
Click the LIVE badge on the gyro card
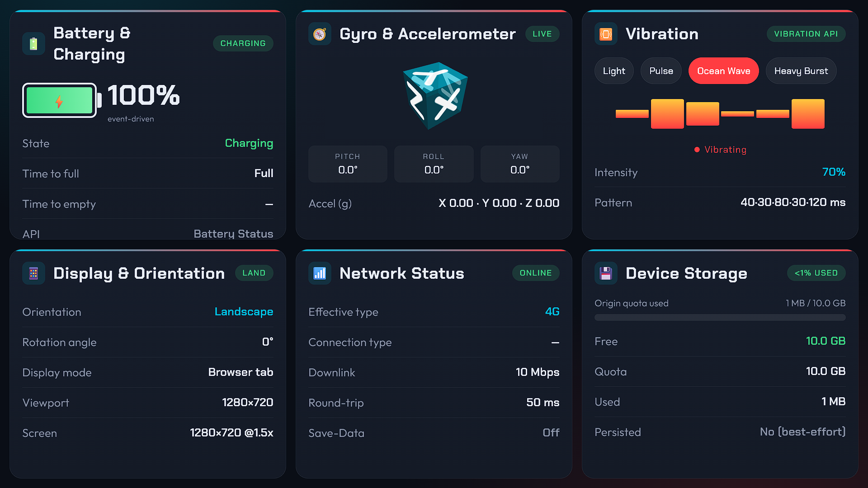pyautogui.click(x=542, y=34)
